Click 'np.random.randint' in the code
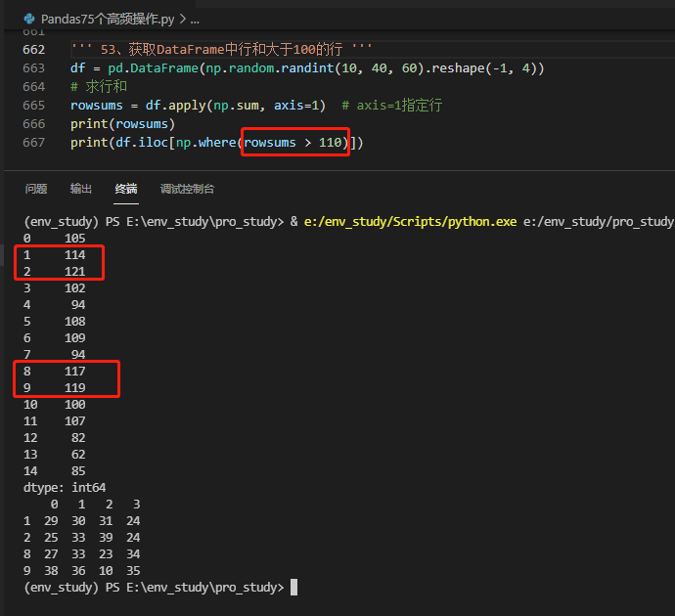This screenshot has height=616, width=675. pyautogui.click(x=270, y=68)
